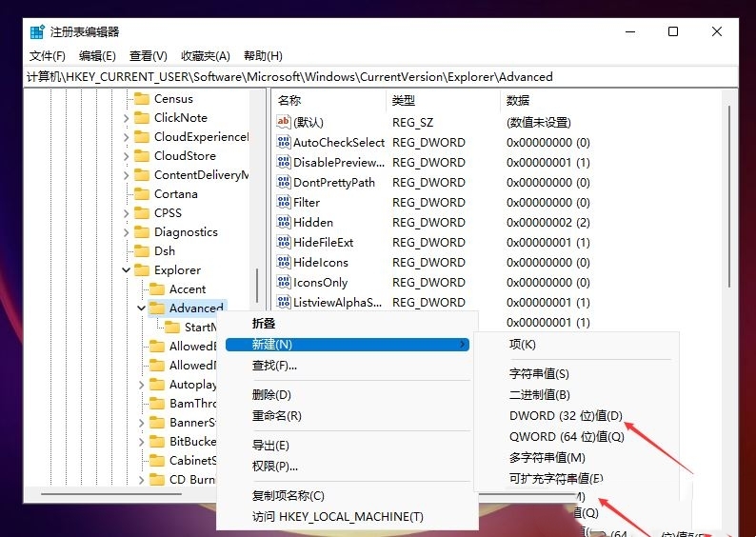Choose 删除(D) in the context menu

[348, 395]
